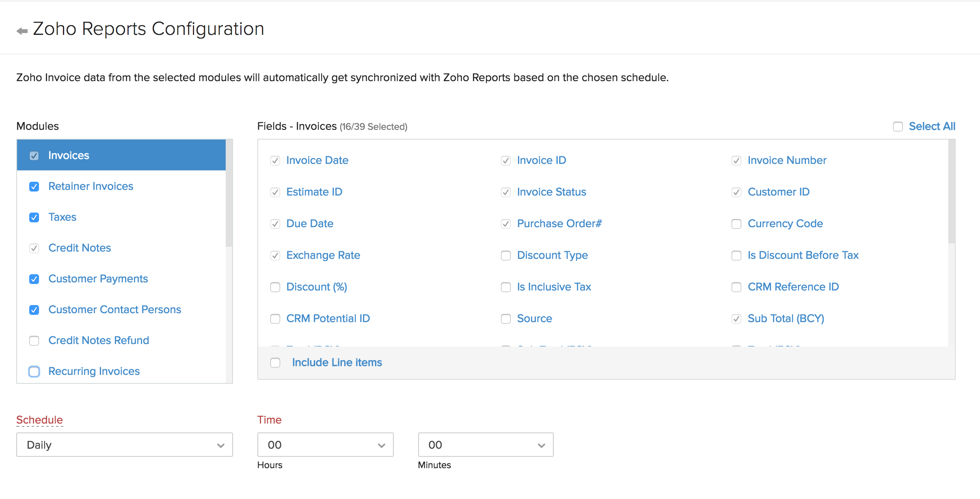The width and height of the screenshot is (980, 499).
Task: Open the Schedule dropdown showing Daily
Action: [124, 445]
